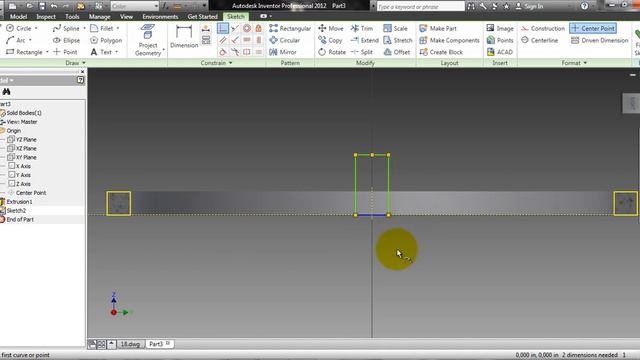Click browser panel help button
The image size is (640, 360).
80,80
